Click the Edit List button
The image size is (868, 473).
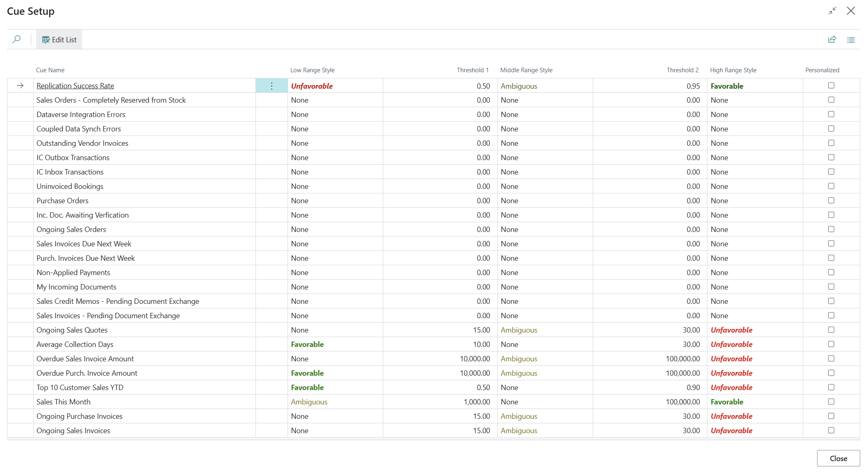(59, 39)
